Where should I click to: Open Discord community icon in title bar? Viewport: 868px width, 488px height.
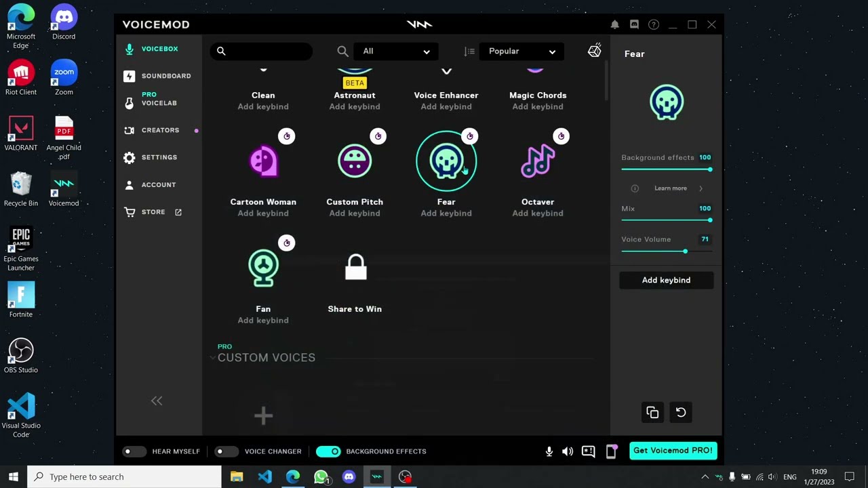point(634,24)
